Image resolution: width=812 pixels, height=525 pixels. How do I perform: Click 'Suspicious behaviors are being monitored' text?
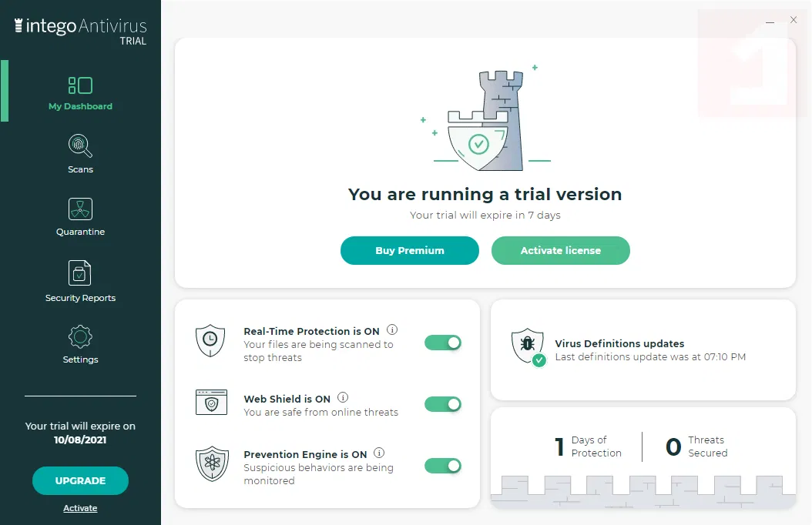(318, 473)
